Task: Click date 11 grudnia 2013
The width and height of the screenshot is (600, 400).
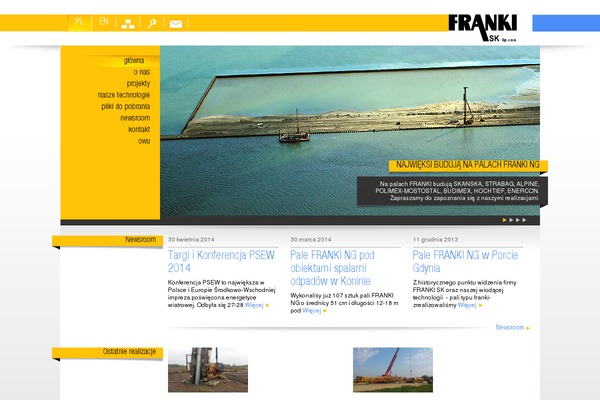Action: (435, 240)
